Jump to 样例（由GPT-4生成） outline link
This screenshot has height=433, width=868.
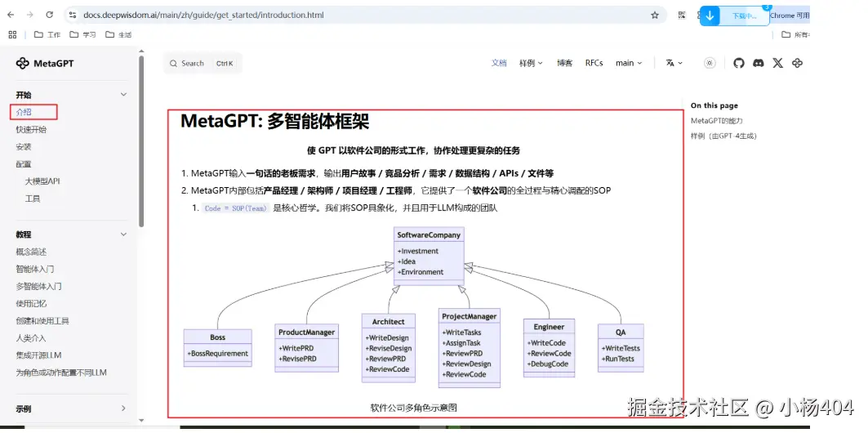(723, 136)
